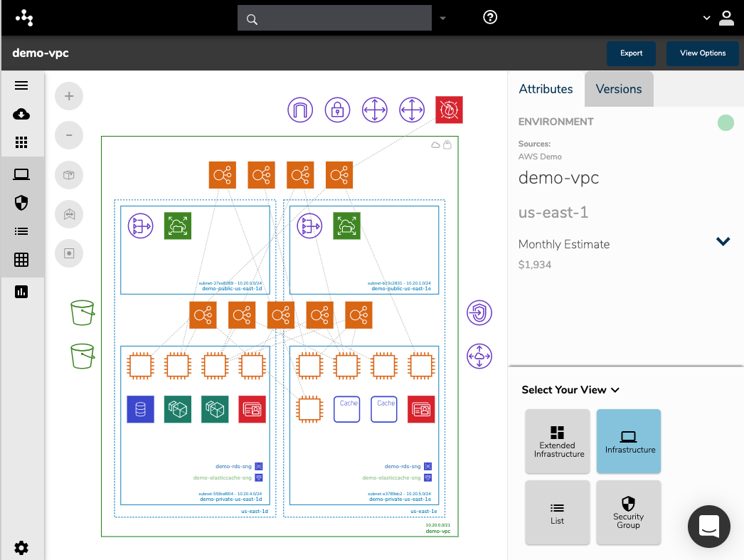Select the Infrastructure laptop icon in sidebar
Viewport: 744px width, 560px height.
tap(21, 174)
